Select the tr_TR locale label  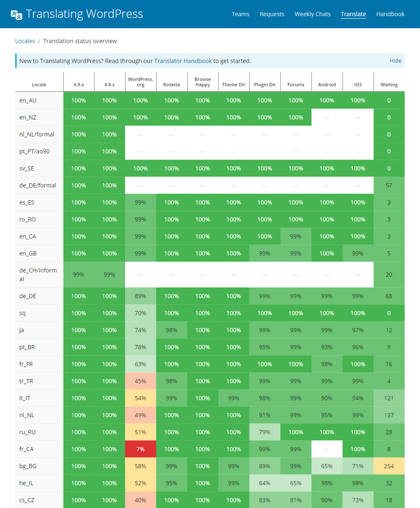click(x=26, y=381)
